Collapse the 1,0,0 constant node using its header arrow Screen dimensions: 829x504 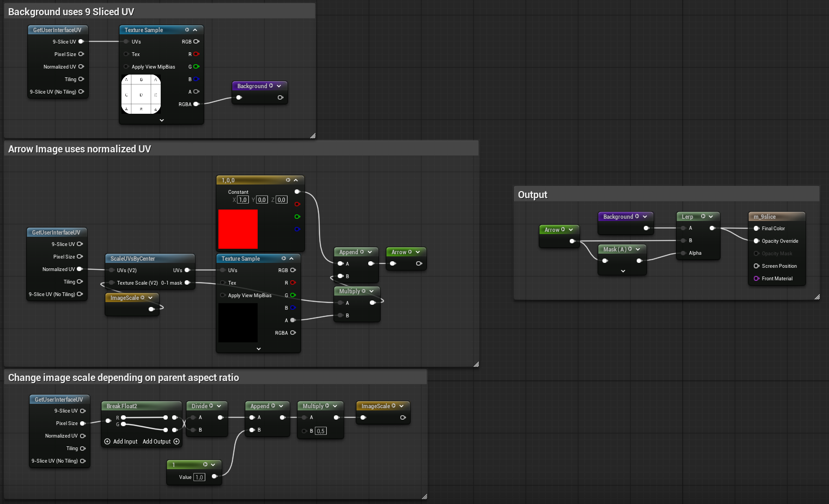point(296,180)
